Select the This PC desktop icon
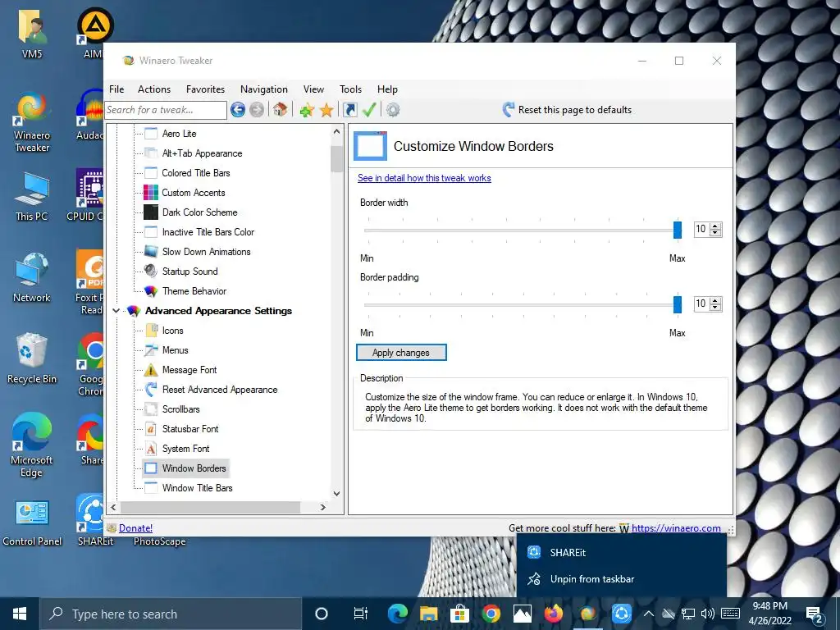 click(32, 197)
